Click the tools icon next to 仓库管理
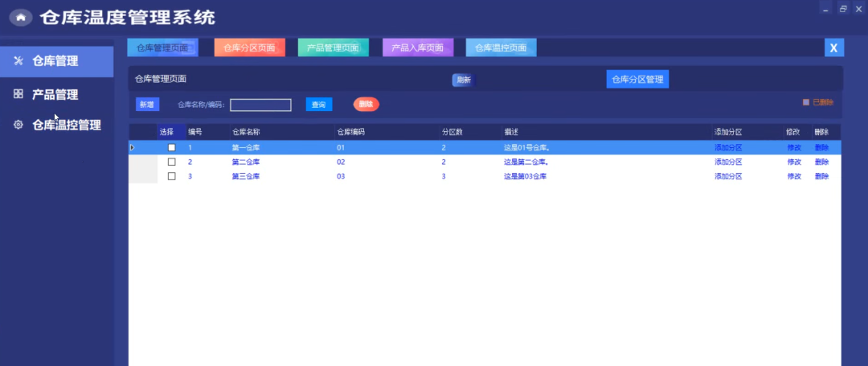 [18, 61]
